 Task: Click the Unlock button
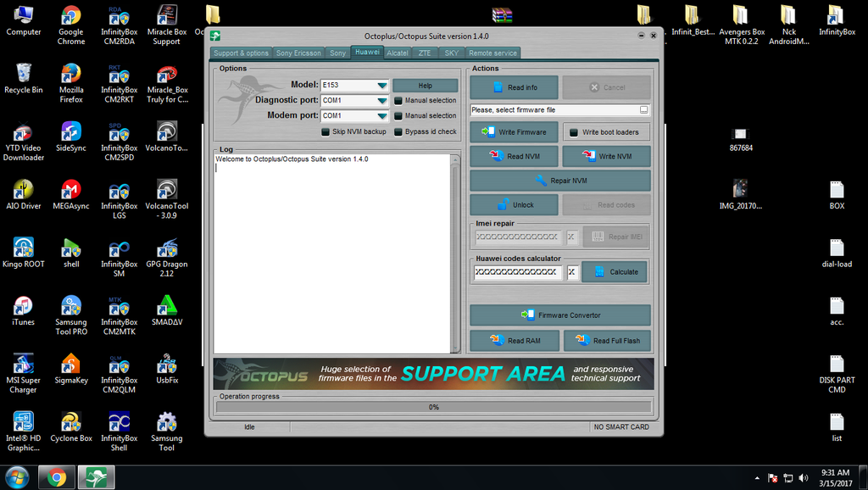pos(515,205)
